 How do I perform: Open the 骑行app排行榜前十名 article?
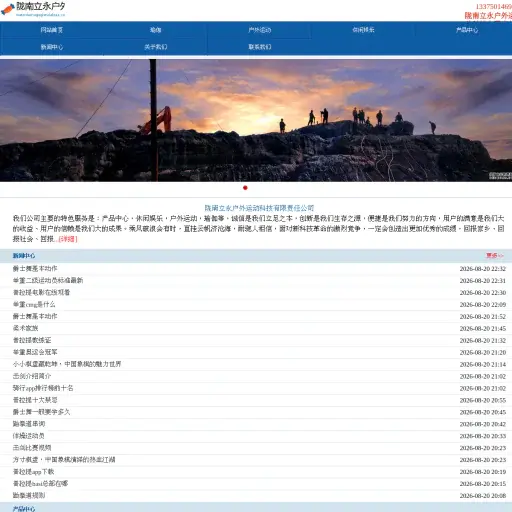click(43, 388)
